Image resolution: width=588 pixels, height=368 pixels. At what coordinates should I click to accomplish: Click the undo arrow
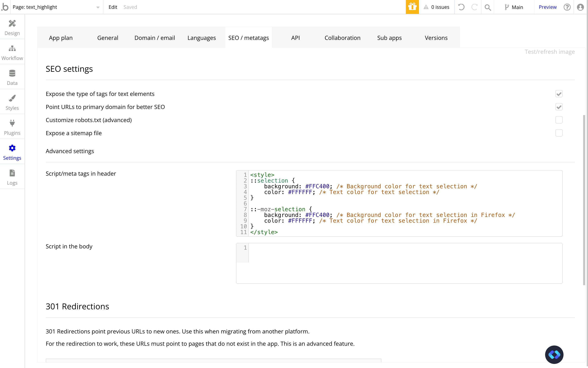[461, 7]
